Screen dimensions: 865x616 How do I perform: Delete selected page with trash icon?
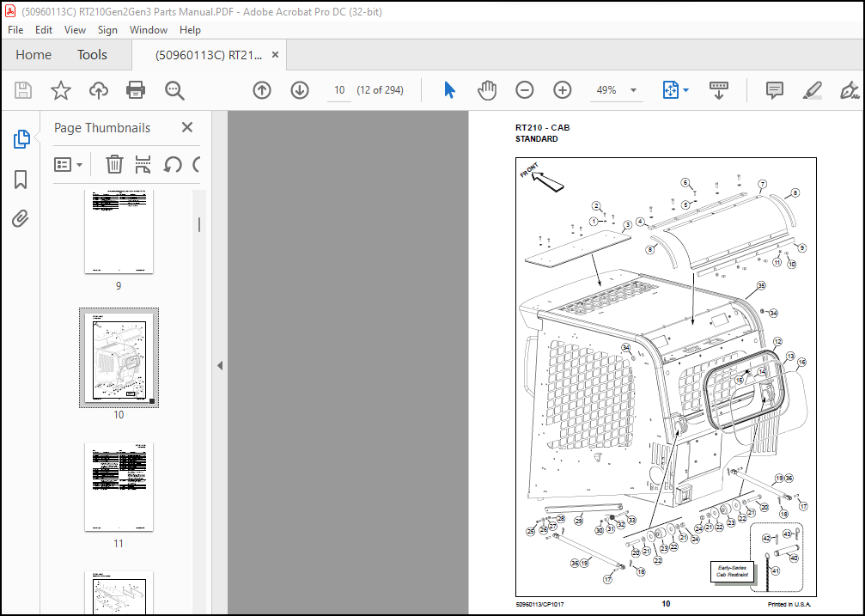(x=114, y=164)
